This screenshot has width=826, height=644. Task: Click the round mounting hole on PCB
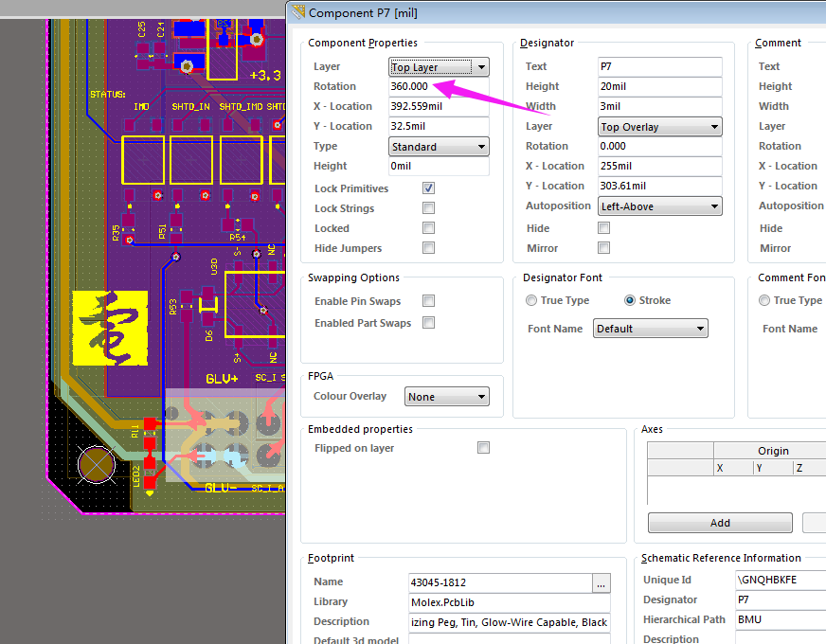[x=96, y=464]
